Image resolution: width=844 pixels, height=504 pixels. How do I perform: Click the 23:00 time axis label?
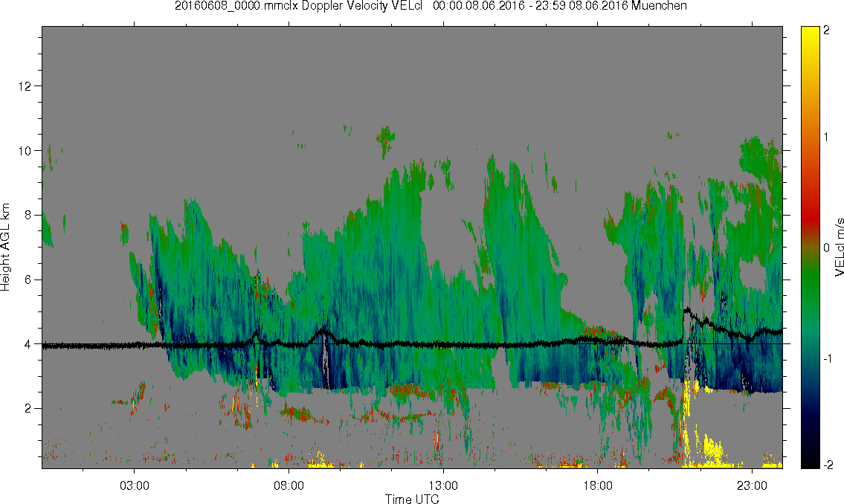[x=752, y=485]
